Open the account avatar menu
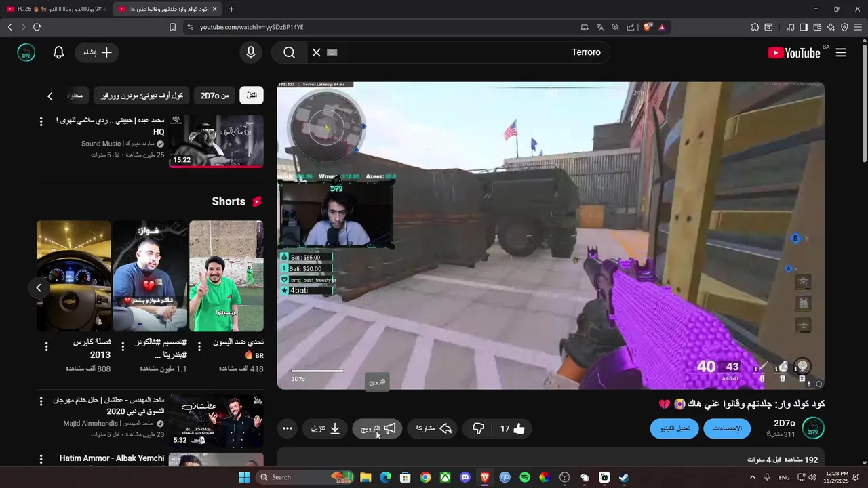 click(x=26, y=52)
